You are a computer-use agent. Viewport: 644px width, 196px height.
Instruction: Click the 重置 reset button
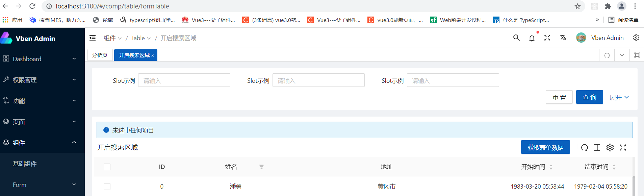click(x=559, y=97)
